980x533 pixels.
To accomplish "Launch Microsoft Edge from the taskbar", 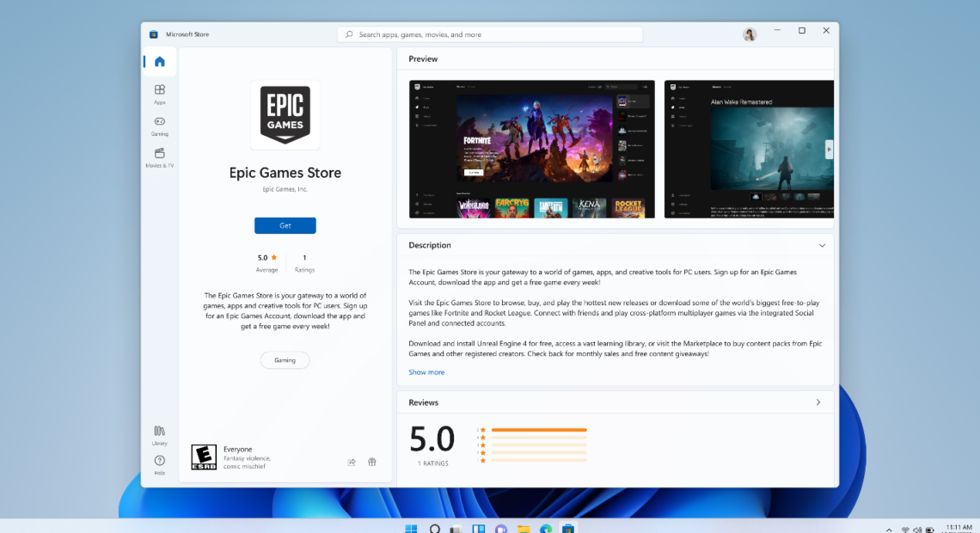I will click(545, 530).
